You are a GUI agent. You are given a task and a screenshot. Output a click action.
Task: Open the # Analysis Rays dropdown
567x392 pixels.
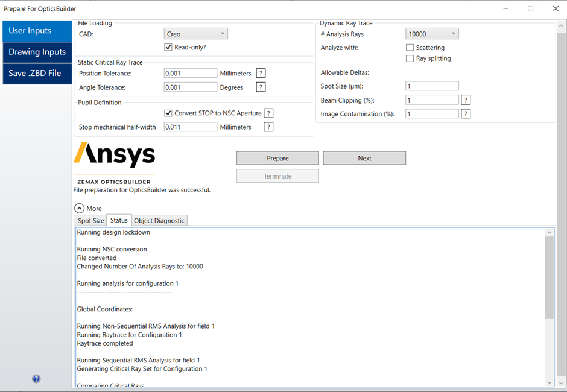coord(432,33)
